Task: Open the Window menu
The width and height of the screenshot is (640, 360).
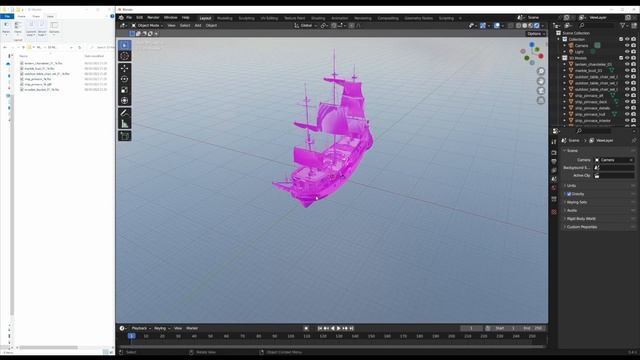Action: [x=171, y=18]
